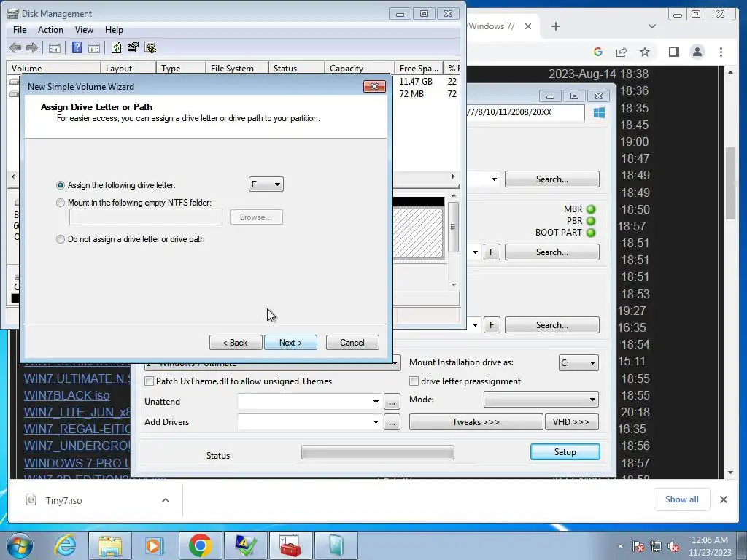Open the Properties icon in toolbar
The image size is (747, 560).
133,47
